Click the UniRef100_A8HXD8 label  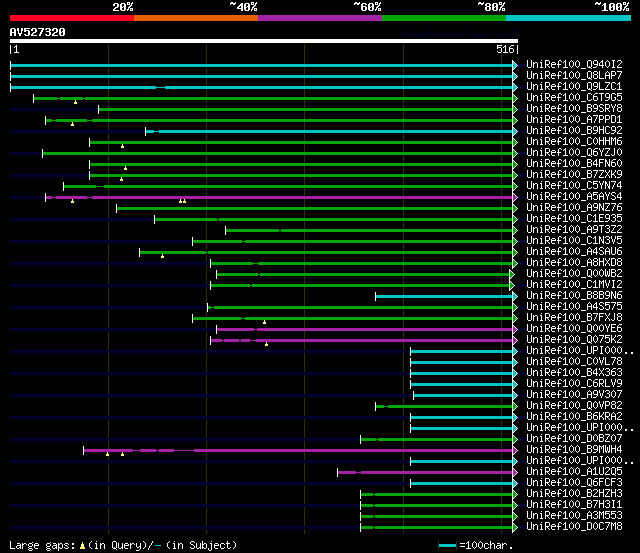tap(574, 263)
